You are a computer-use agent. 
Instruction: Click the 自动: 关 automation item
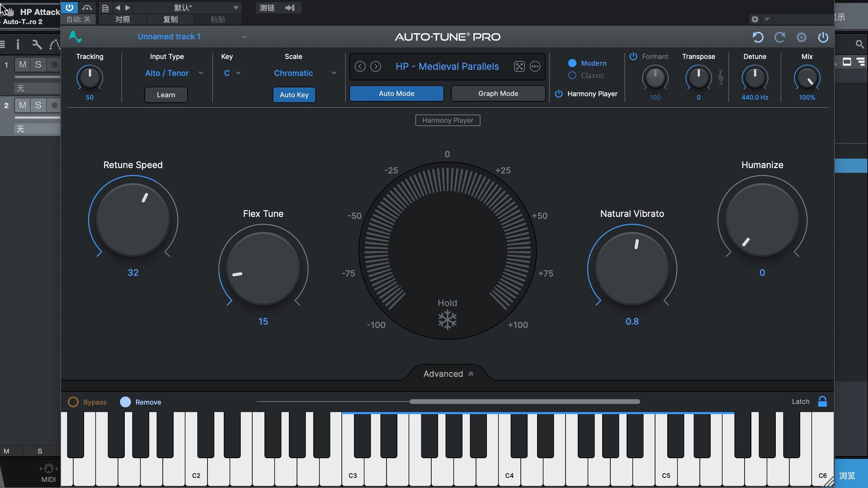pyautogui.click(x=78, y=19)
